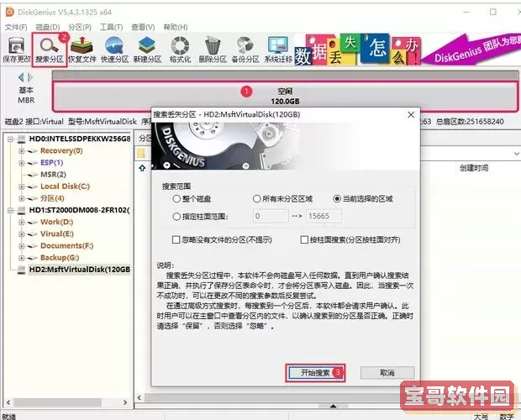The height and width of the screenshot is (420, 521).
Task: Start the System Migration (系统迁移) tool
Action: [x=278, y=50]
